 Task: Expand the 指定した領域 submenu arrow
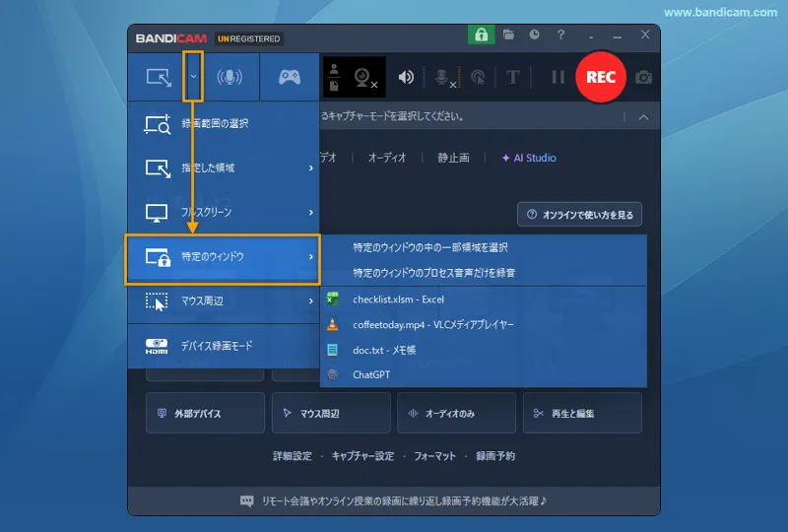(x=311, y=167)
